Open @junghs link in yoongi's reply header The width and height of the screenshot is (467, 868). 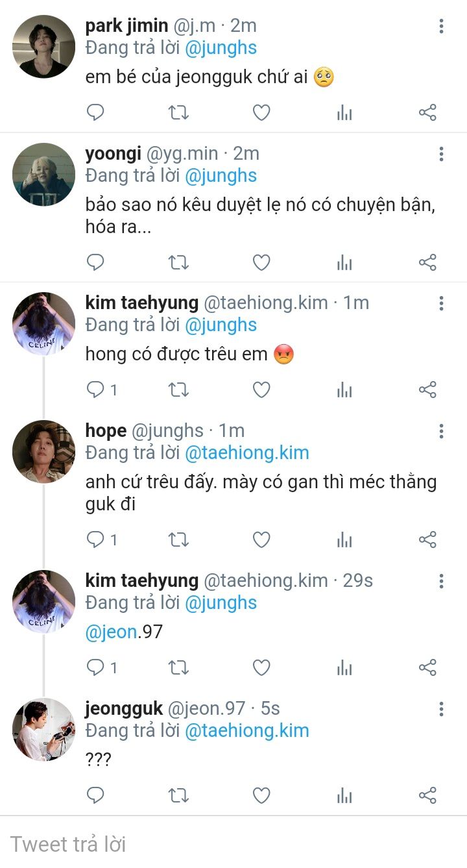click(221, 175)
